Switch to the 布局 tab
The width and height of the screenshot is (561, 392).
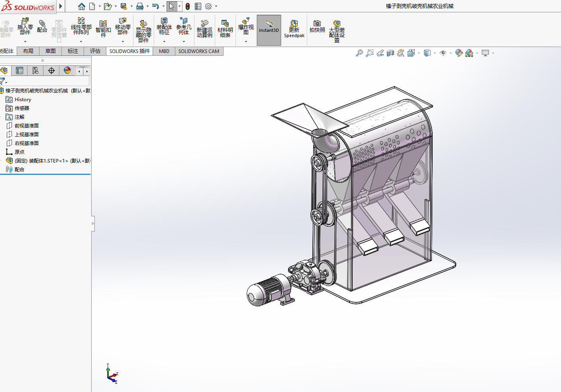pos(28,51)
